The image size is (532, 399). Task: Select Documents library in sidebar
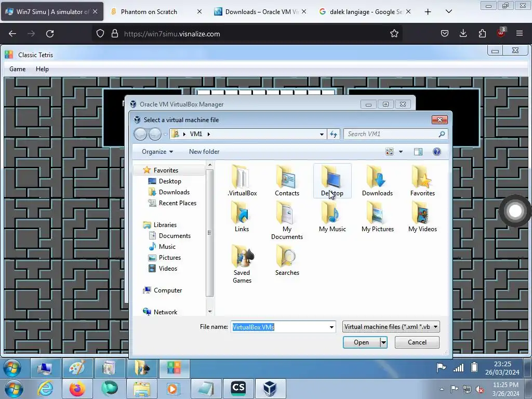pyautogui.click(x=170, y=236)
